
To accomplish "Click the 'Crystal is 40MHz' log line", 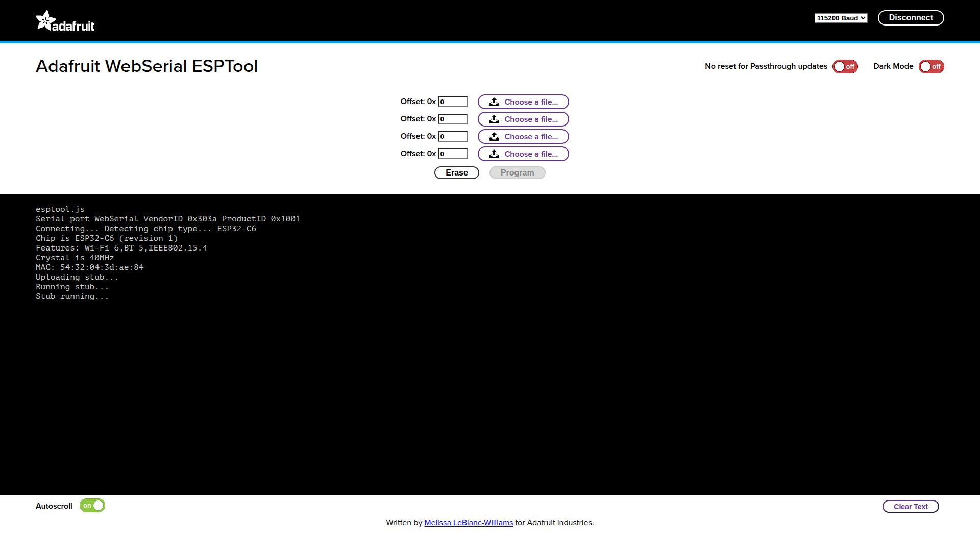I will (75, 258).
